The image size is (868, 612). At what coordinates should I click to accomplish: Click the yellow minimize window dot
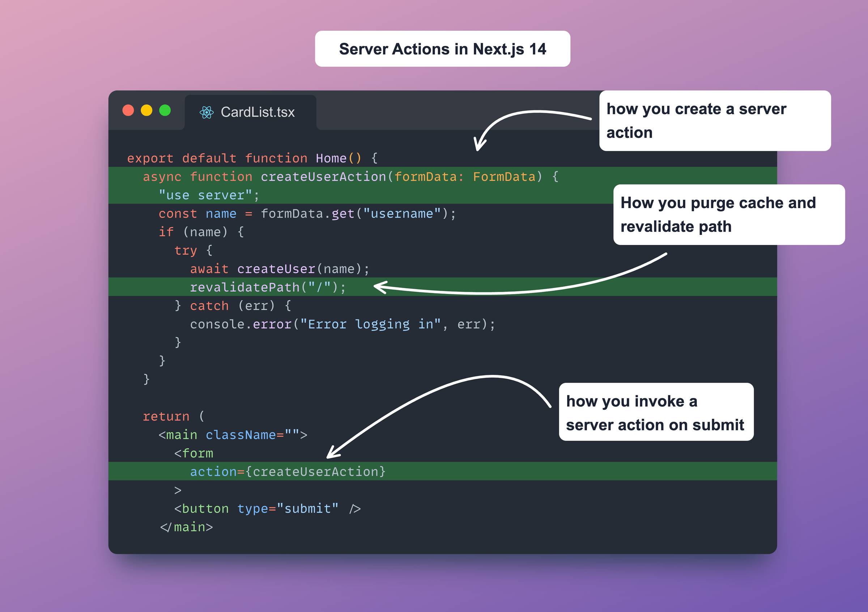(147, 110)
